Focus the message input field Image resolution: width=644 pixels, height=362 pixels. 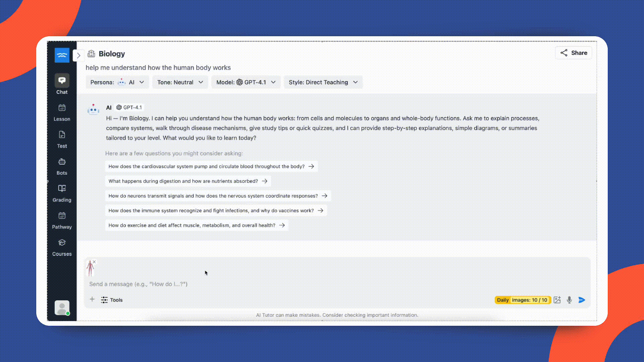[337, 284]
